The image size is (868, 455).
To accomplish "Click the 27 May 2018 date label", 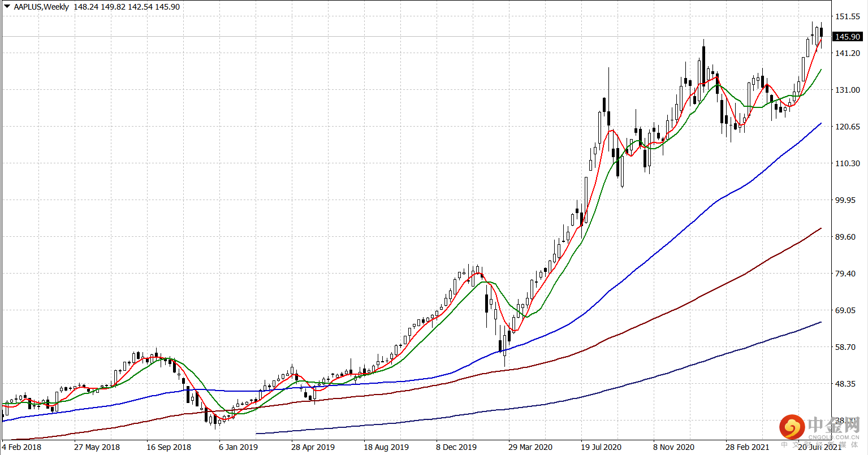I will coord(97,447).
